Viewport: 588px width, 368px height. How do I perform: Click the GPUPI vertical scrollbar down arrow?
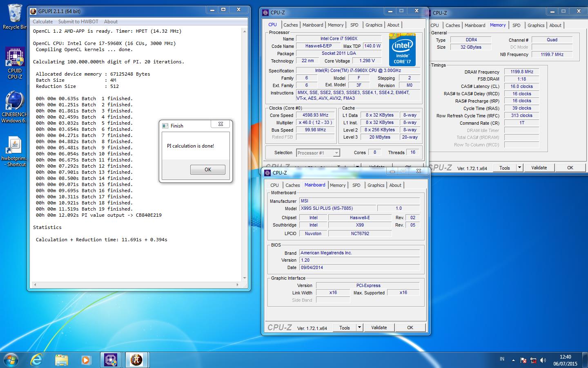(245, 278)
